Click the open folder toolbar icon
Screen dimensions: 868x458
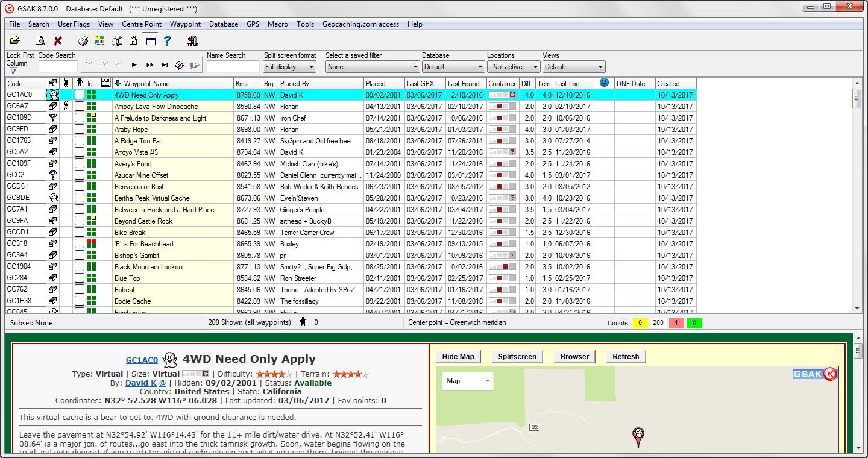point(15,41)
